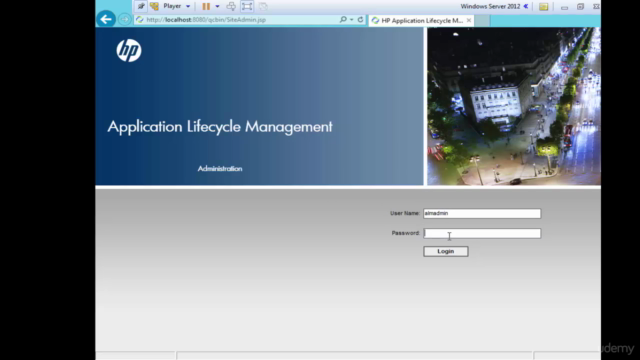The height and width of the screenshot is (360, 640).
Task: Click the Application Lifecycle Management heading text
Action: (220, 127)
